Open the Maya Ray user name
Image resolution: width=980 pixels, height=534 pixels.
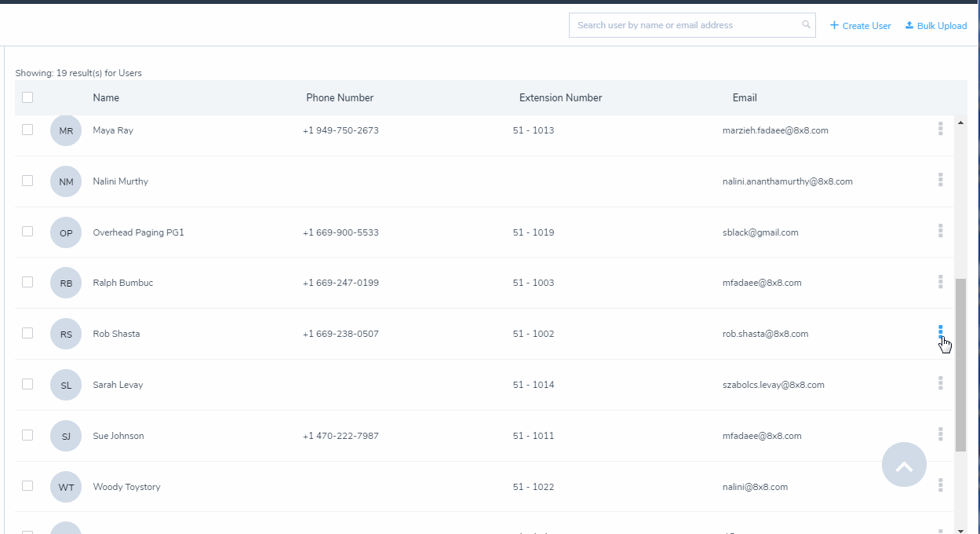pos(113,130)
